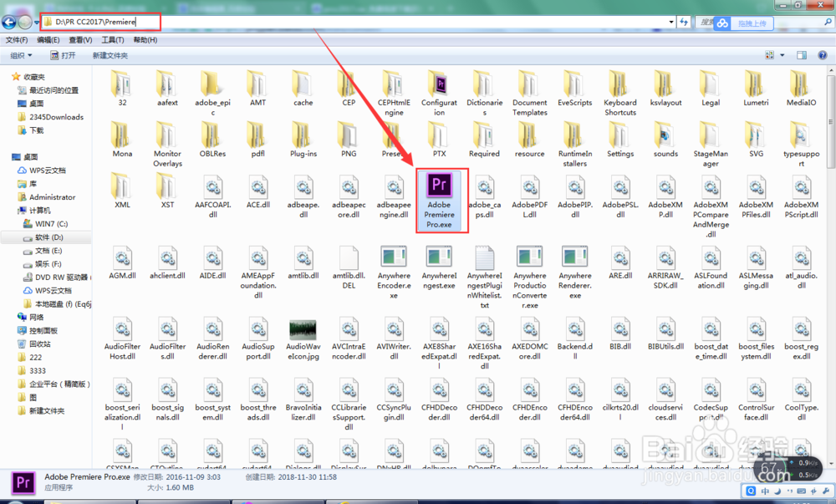The width and height of the screenshot is (836, 504).
Task: Open the 文件(F) menu
Action: click(x=17, y=40)
